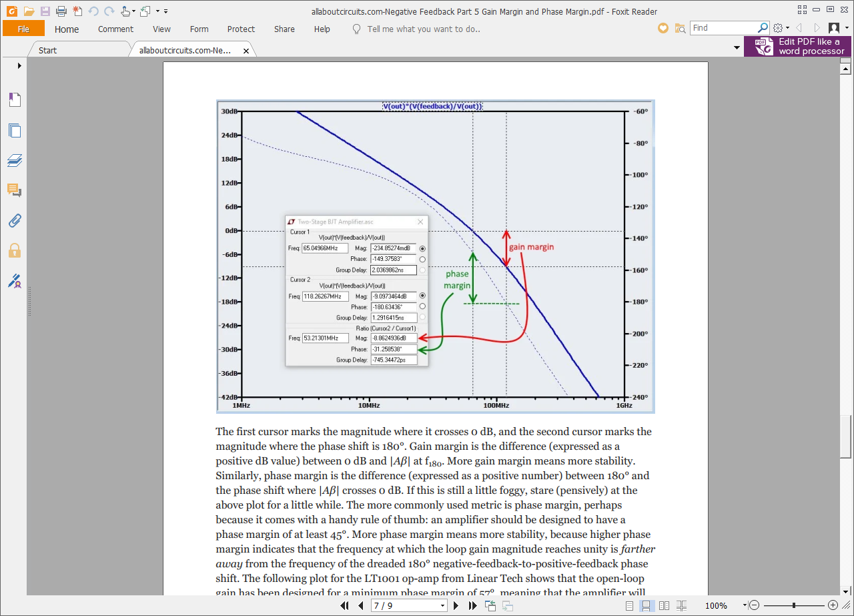Click the magnifier icon in the Find box
The width and height of the screenshot is (854, 616).
click(763, 28)
